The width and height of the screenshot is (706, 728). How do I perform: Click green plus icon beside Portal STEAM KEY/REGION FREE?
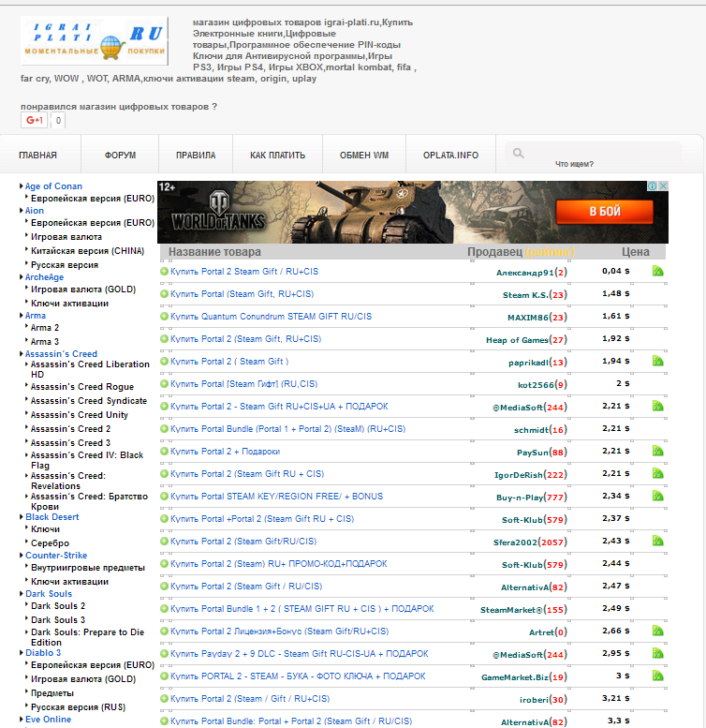164,496
